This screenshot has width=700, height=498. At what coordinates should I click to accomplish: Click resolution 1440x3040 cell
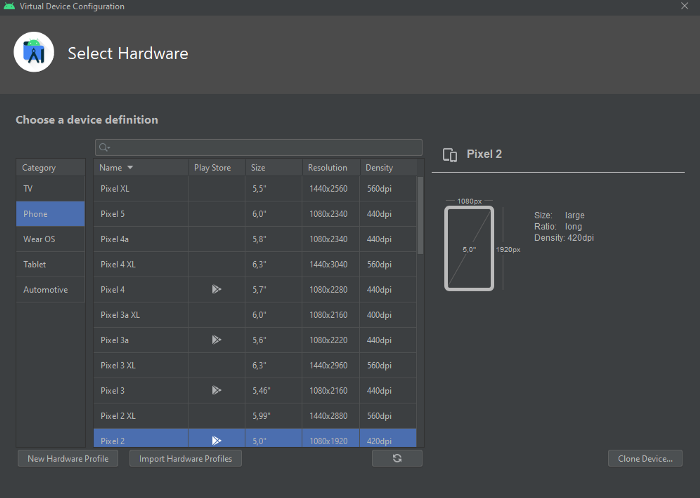[331, 264]
